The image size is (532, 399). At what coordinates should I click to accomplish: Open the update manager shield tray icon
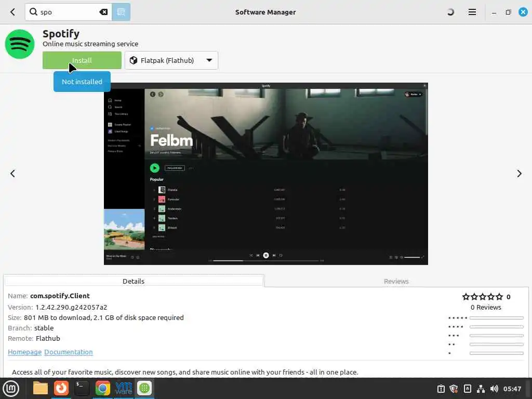pyautogui.click(x=454, y=389)
